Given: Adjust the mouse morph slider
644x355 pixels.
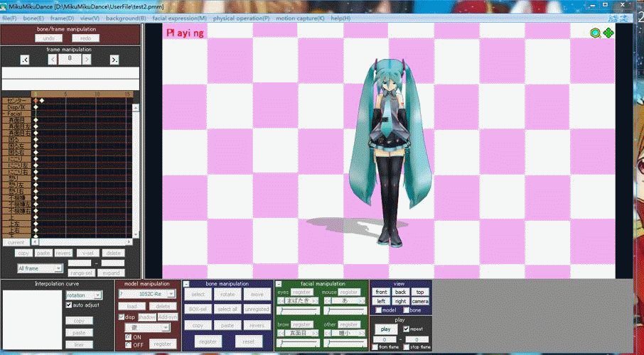Looking at the screenshot, I should (345, 311).
